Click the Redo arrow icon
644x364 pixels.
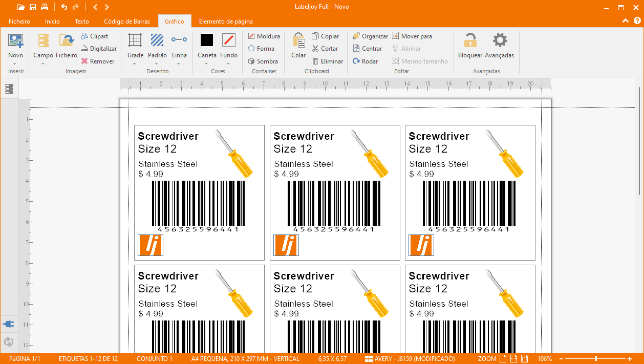click(76, 7)
